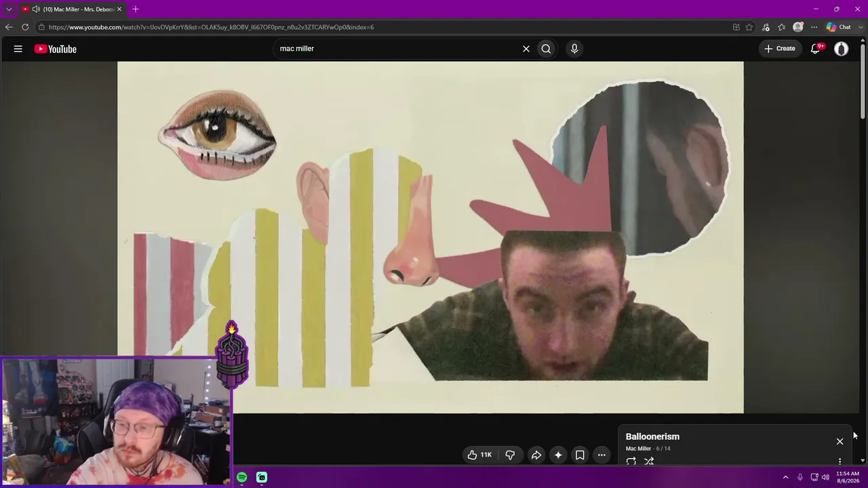The height and width of the screenshot is (488, 868).
Task: Search with your voice microphone
Action: (x=574, y=49)
